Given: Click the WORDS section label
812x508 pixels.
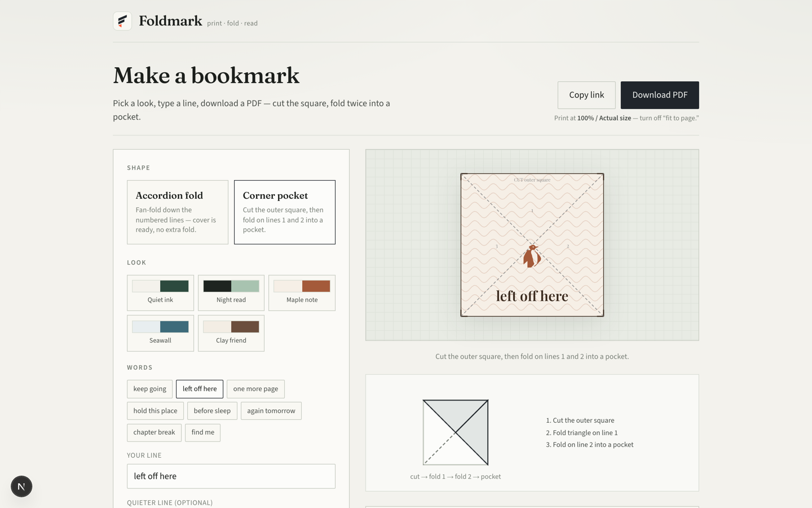Looking at the screenshot, I should coord(140,368).
